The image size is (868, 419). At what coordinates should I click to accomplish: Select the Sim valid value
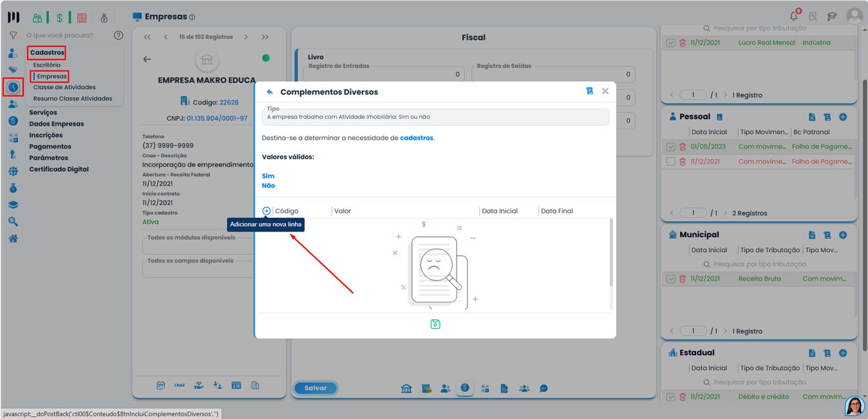pyautogui.click(x=268, y=176)
